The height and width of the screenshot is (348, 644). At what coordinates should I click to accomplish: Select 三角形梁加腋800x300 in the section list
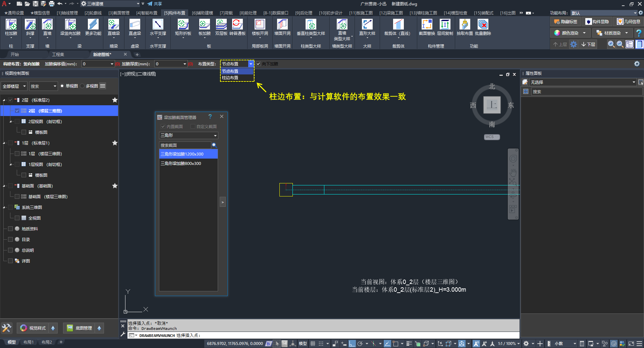point(189,164)
